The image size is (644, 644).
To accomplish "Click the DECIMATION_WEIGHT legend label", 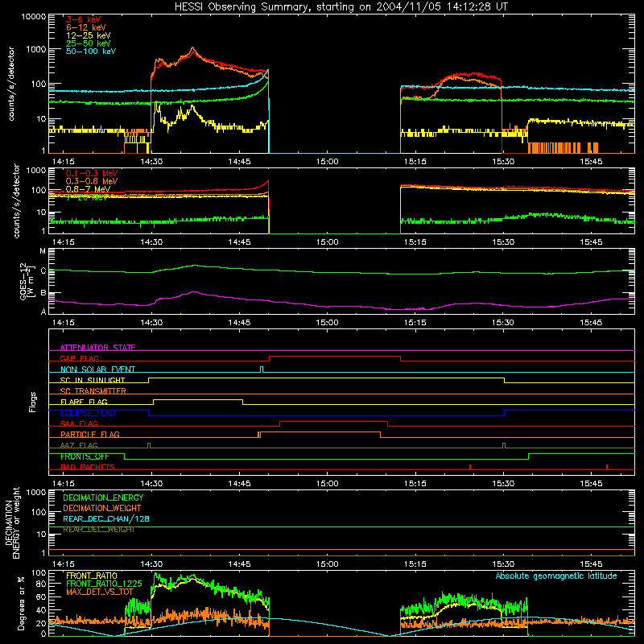I will coord(102,508).
